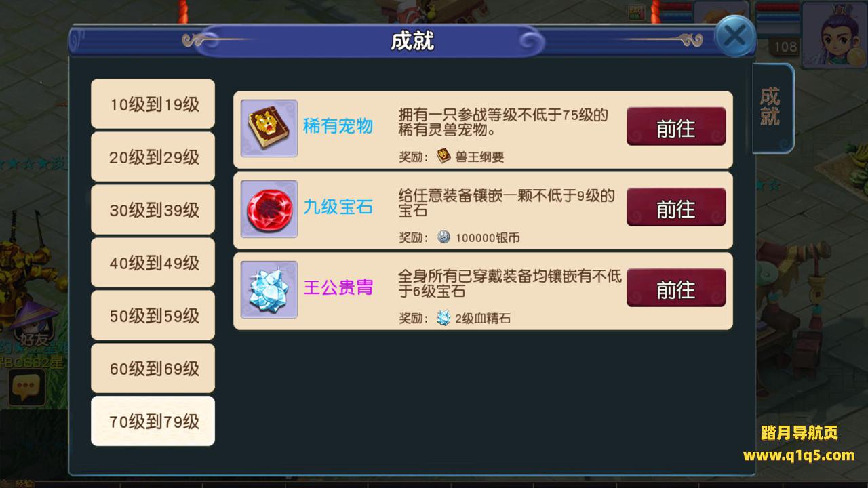Screen dimensions: 868x488
Task: Close the 成就 achievements window
Action: click(735, 35)
